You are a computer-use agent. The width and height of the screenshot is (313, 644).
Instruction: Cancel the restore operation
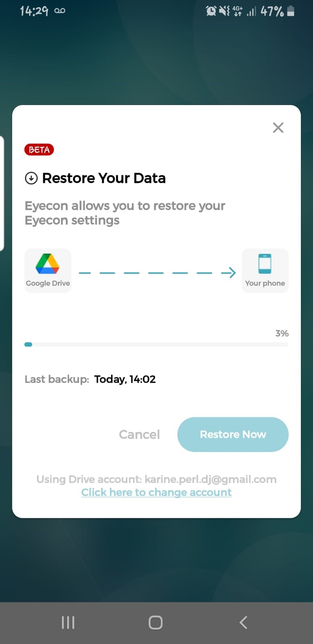(140, 434)
